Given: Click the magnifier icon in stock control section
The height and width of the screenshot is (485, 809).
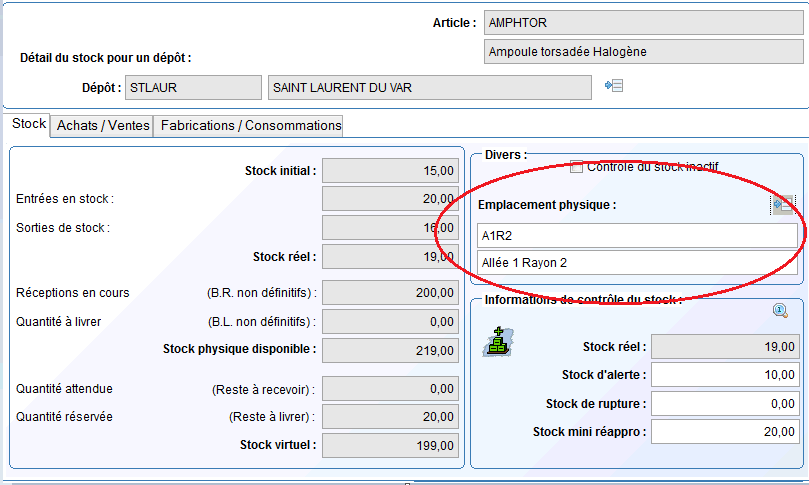Looking at the screenshot, I should point(780,311).
